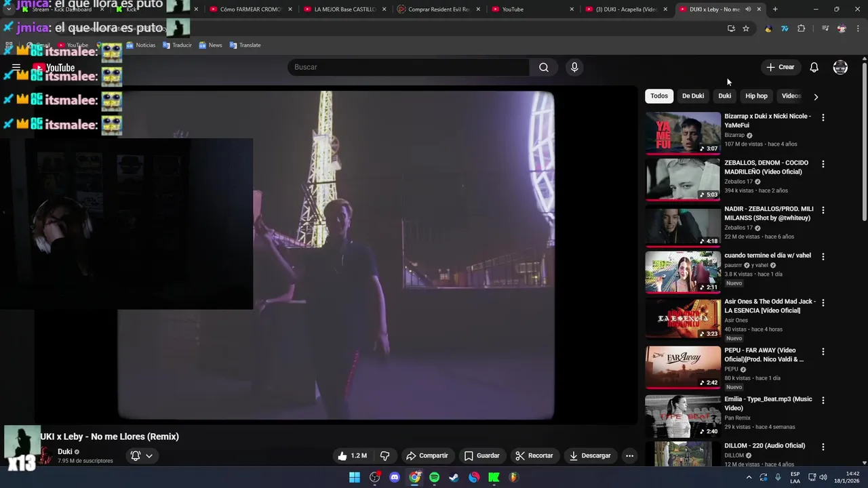Open Chrome media controls icon

coord(825,28)
